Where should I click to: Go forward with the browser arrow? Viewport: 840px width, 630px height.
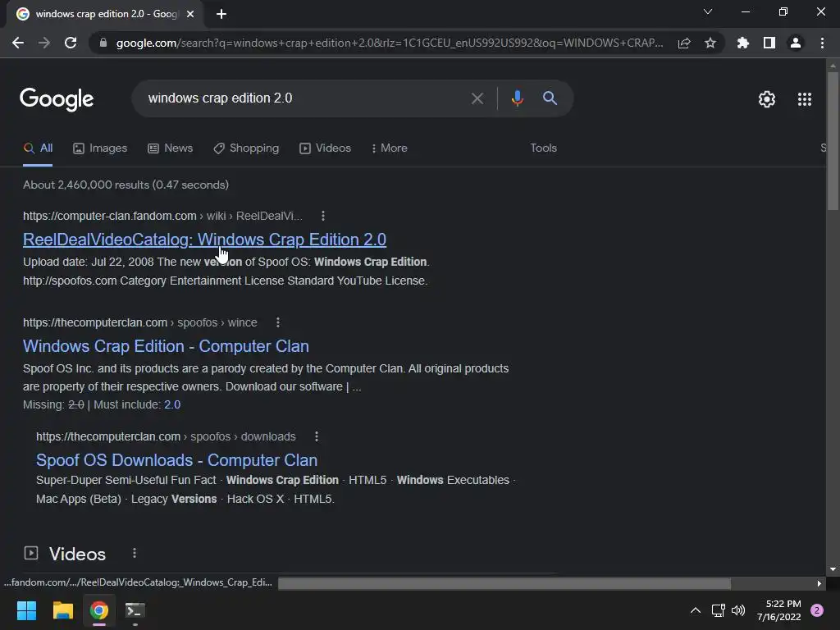pos(44,43)
